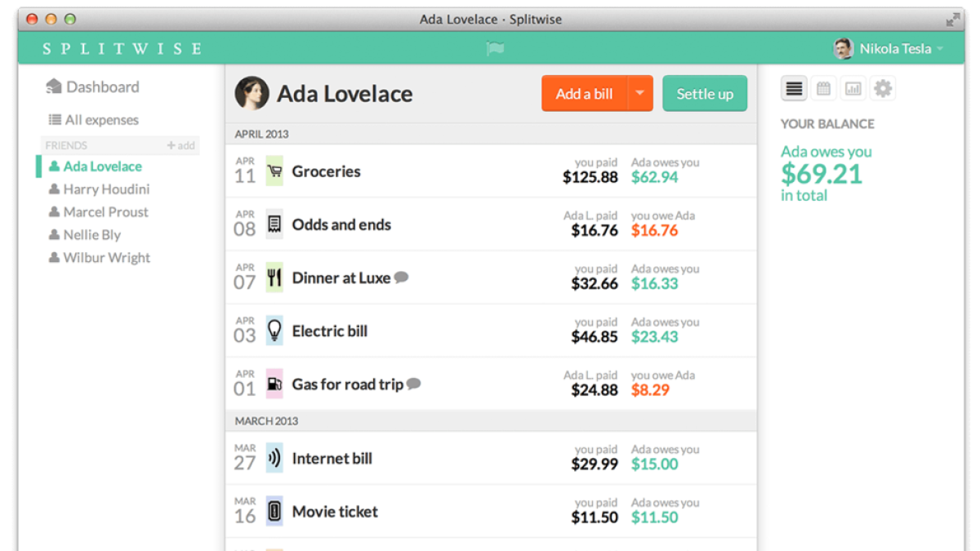
Task: Click the Groceries shopping cart icon
Action: tap(274, 171)
